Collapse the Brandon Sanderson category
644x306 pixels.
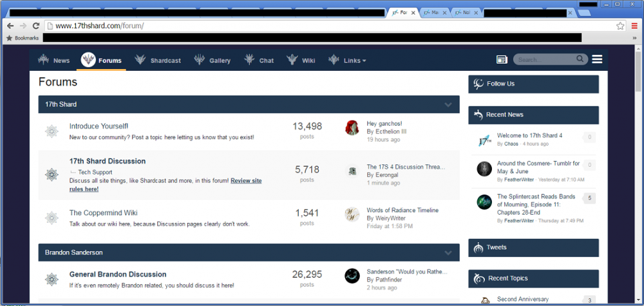[448, 252]
